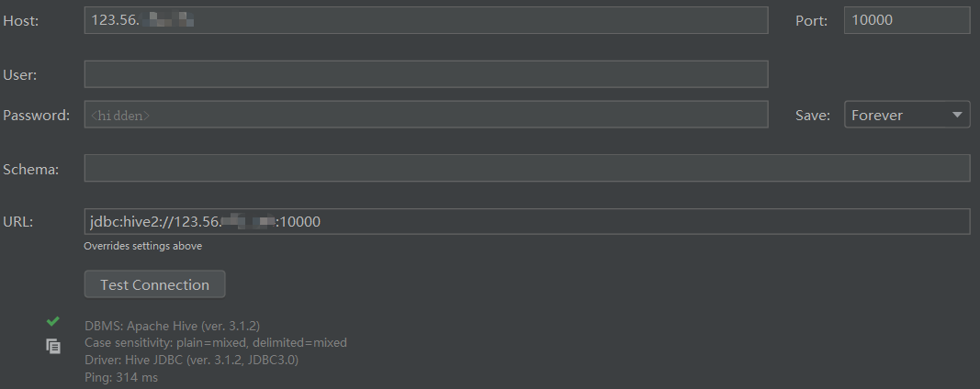Click the hidden Password field
The height and width of the screenshot is (389, 980).
click(425, 115)
